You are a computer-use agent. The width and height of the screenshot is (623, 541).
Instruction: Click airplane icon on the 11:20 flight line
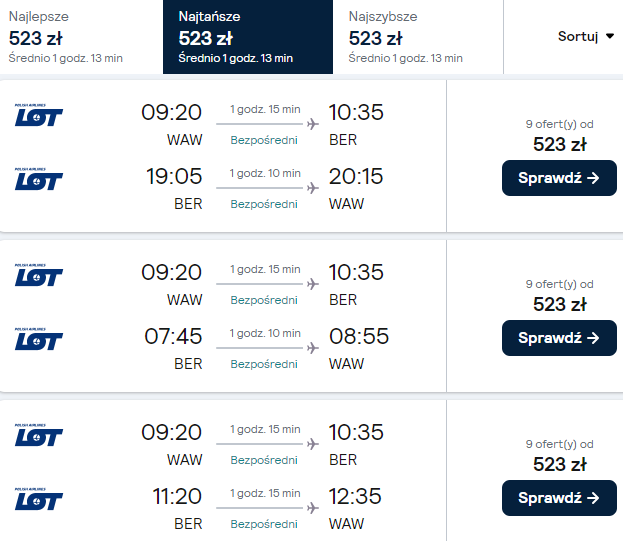(x=314, y=507)
